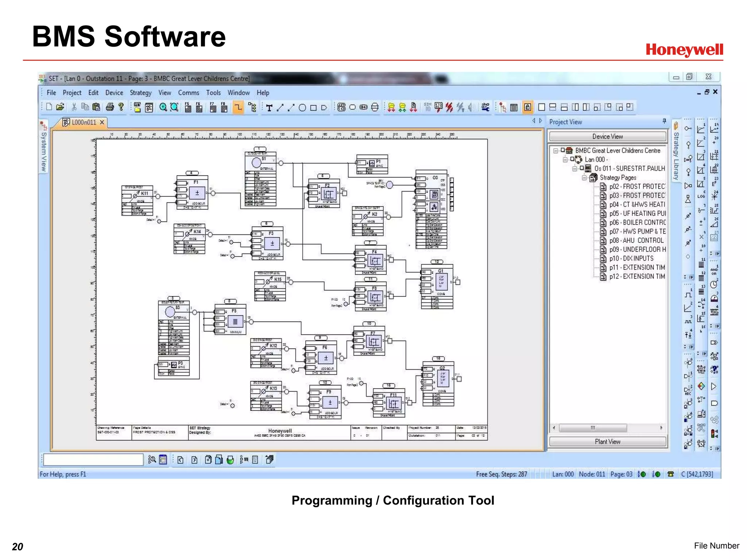Click the red lightning bolts toolbar icon
This screenshot has height=560, width=747.
(449, 107)
